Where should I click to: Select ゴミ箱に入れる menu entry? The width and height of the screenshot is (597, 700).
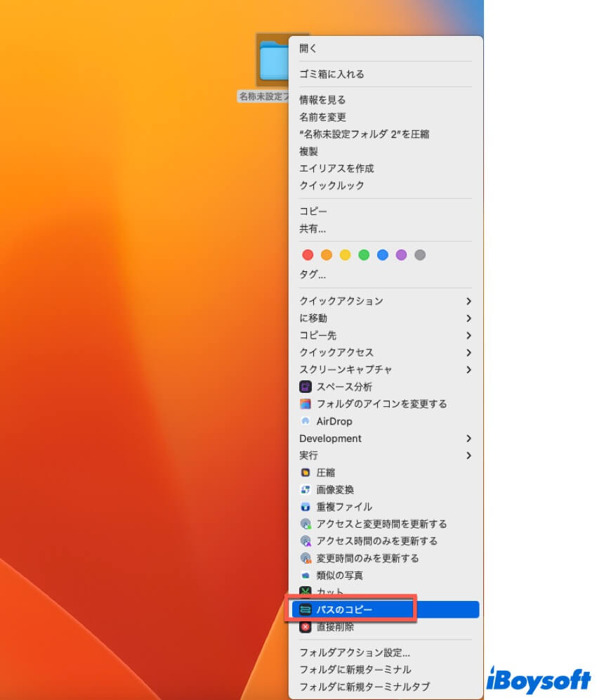pos(332,74)
